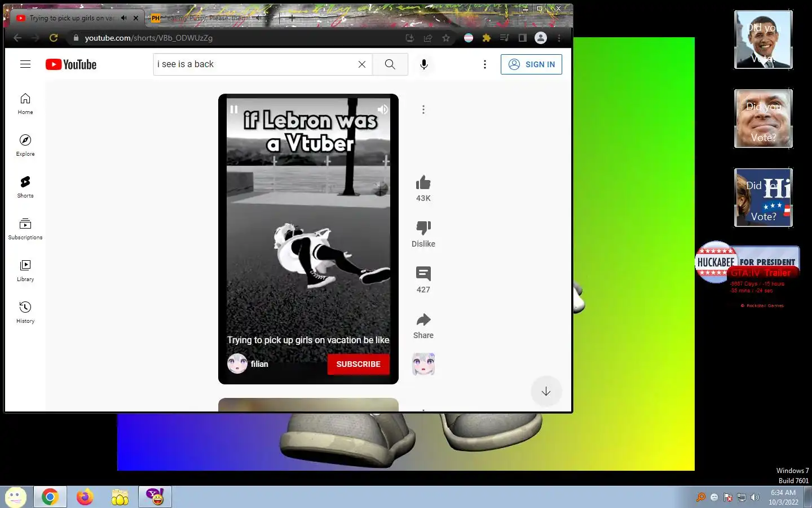The width and height of the screenshot is (812, 508).
Task: Open the Hillary 'Did you Vote?' desktop widget
Action: click(x=764, y=198)
